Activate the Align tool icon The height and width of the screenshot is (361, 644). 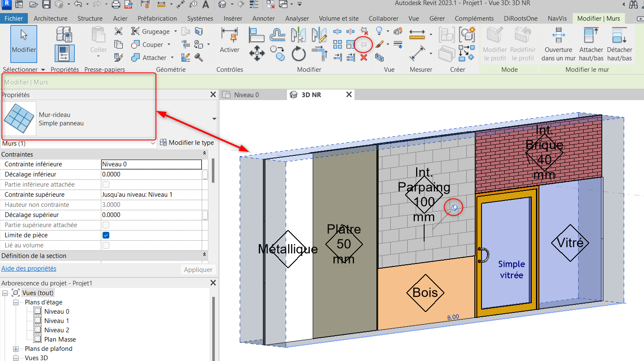coord(257,35)
